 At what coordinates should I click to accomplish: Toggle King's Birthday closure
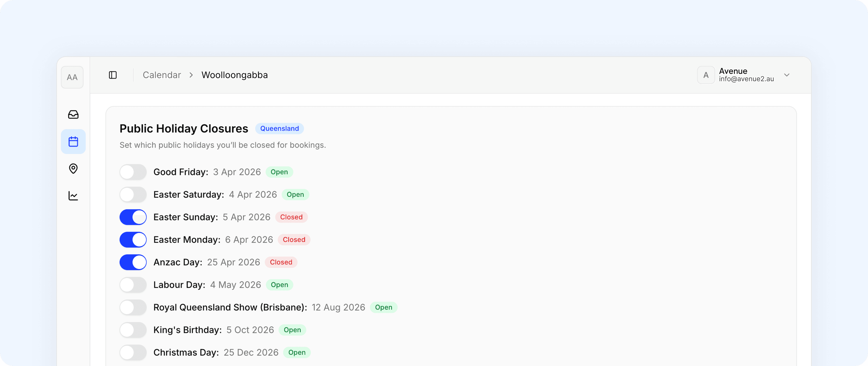[x=133, y=330]
